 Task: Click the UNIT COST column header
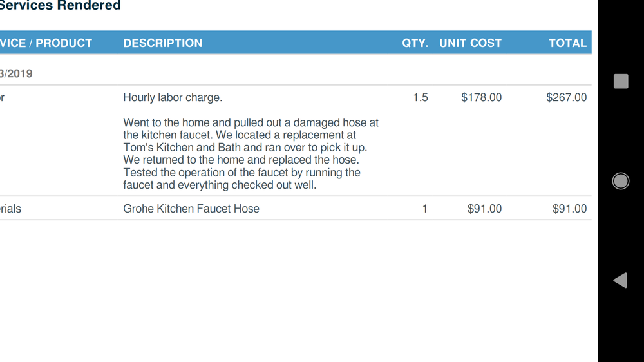470,43
